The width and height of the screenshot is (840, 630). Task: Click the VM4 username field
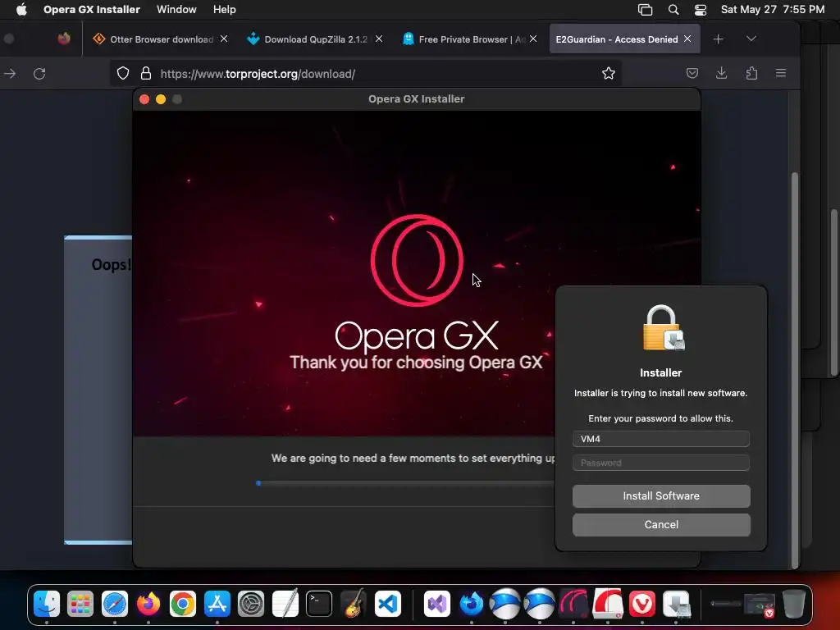(x=661, y=439)
